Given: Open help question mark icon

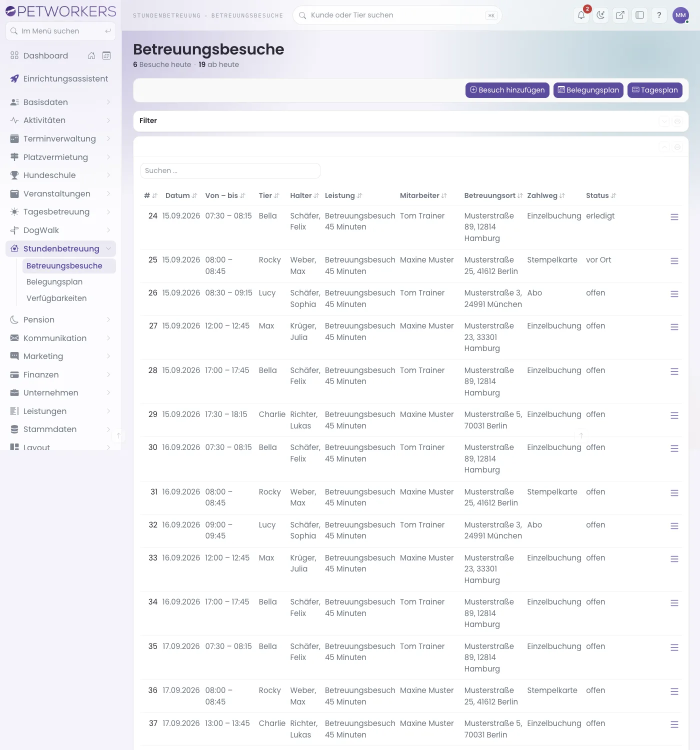Looking at the screenshot, I should coord(659,15).
